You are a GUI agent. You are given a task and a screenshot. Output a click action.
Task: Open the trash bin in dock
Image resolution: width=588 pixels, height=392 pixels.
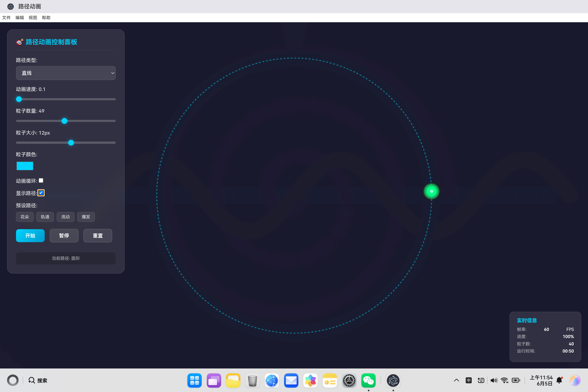253,380
